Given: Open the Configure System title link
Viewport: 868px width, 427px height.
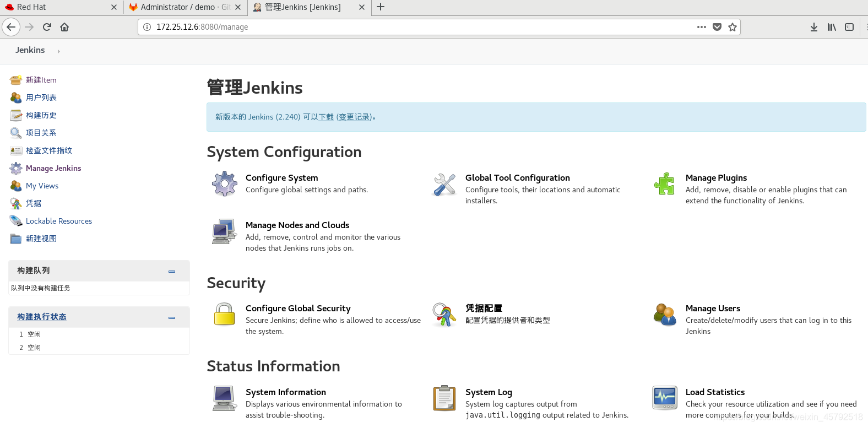Looking at the screenshot, I should (x=282, y=177).
